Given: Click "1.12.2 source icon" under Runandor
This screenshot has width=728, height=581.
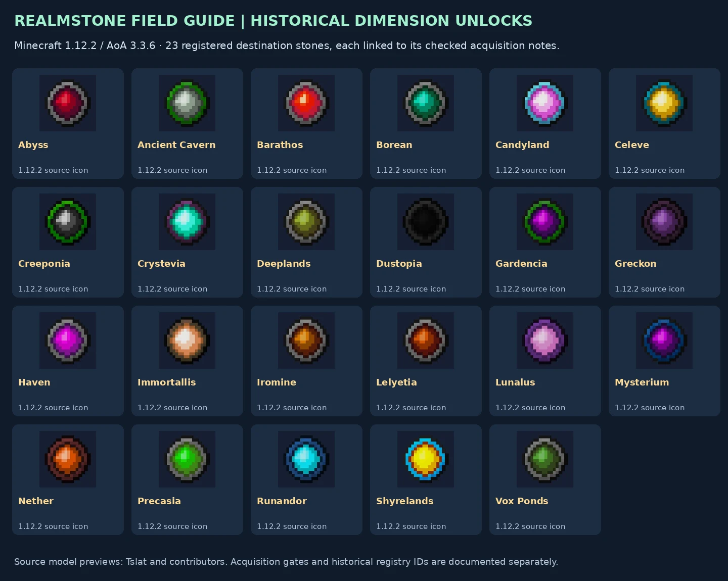Looking at the screenshot, I should 292,526.
